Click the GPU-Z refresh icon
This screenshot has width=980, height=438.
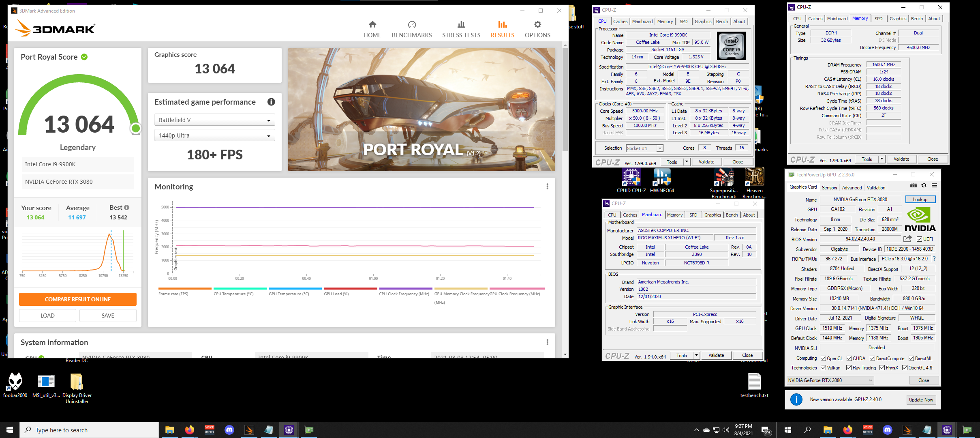[x=924, y=185]
